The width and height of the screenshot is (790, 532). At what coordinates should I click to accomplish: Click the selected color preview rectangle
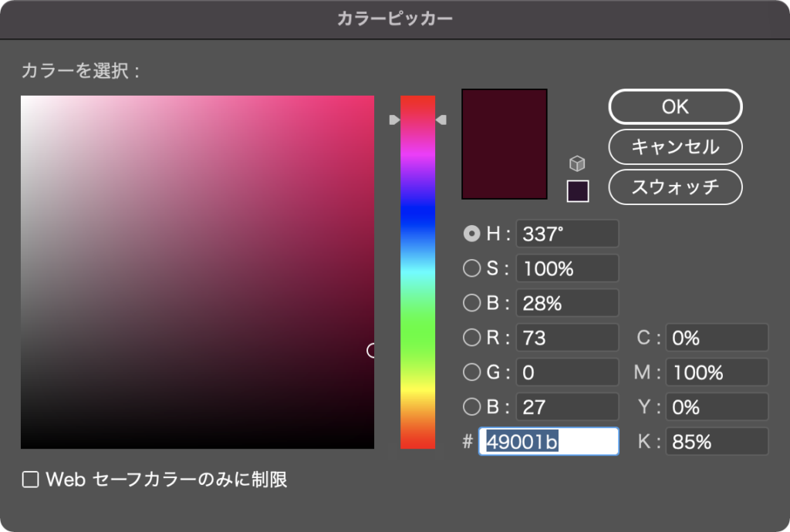pyautogui.click(x=504, y=143)
